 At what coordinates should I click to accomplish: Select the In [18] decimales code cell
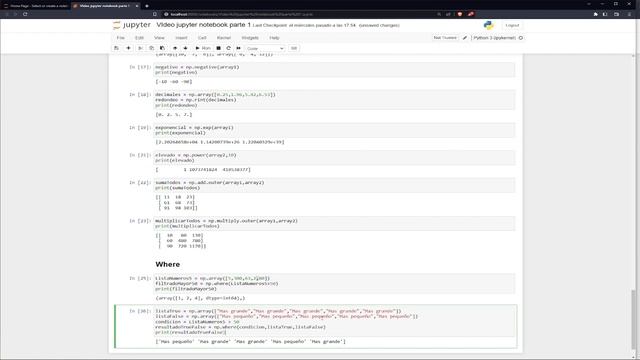(334, 100)
